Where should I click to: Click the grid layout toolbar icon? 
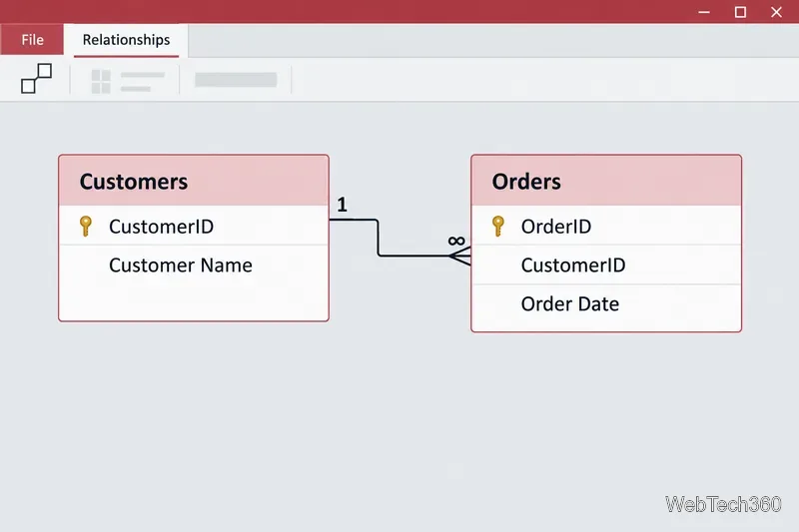[101, 82]
